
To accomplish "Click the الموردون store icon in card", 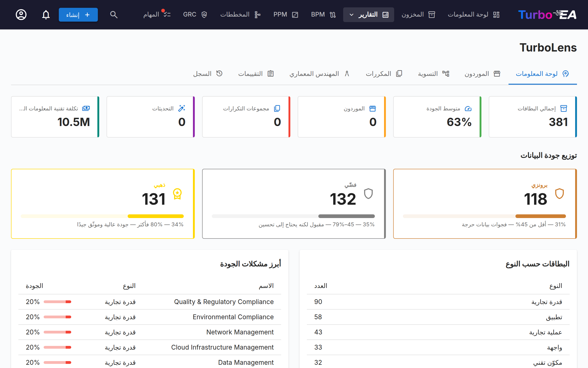I will point(373,108).
